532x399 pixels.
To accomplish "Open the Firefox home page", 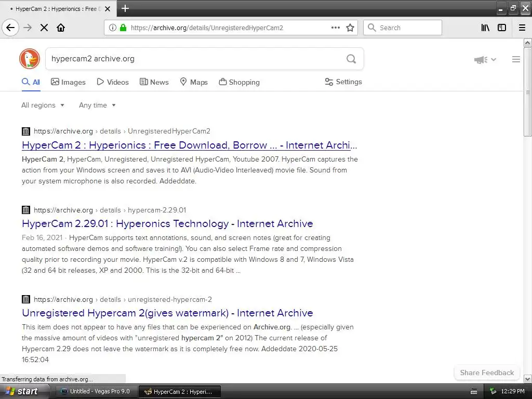I will click(61, 28).
